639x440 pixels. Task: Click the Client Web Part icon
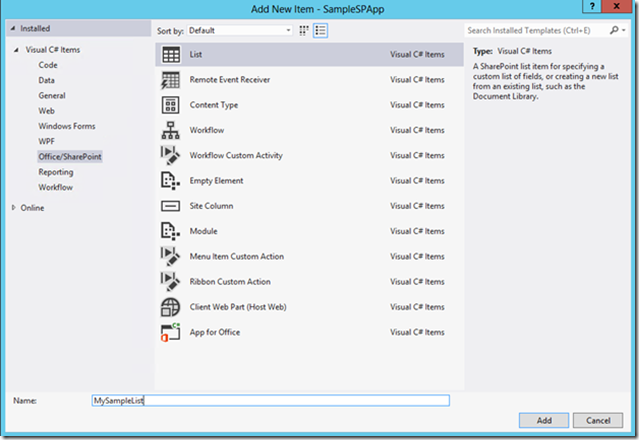[170, 307]
